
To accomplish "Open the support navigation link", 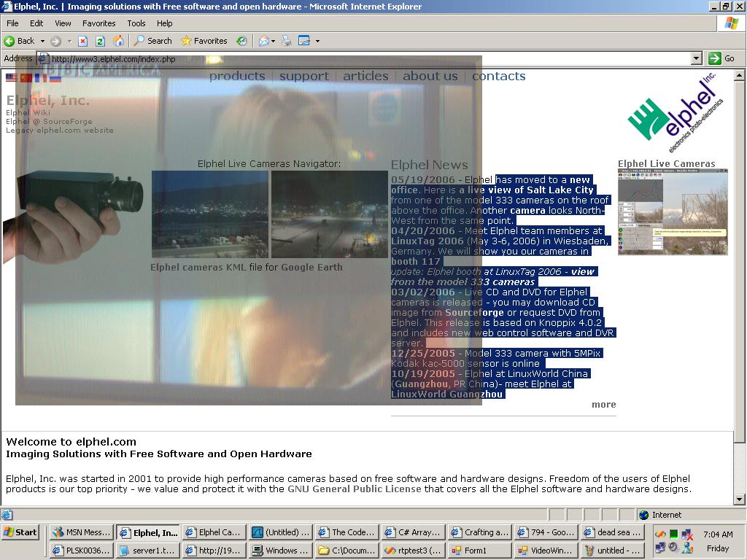I will [x=304, y=76].
